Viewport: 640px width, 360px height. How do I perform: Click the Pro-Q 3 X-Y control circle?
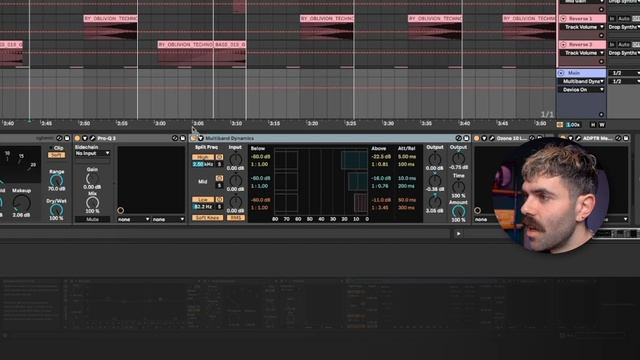(x=120, y=211)
